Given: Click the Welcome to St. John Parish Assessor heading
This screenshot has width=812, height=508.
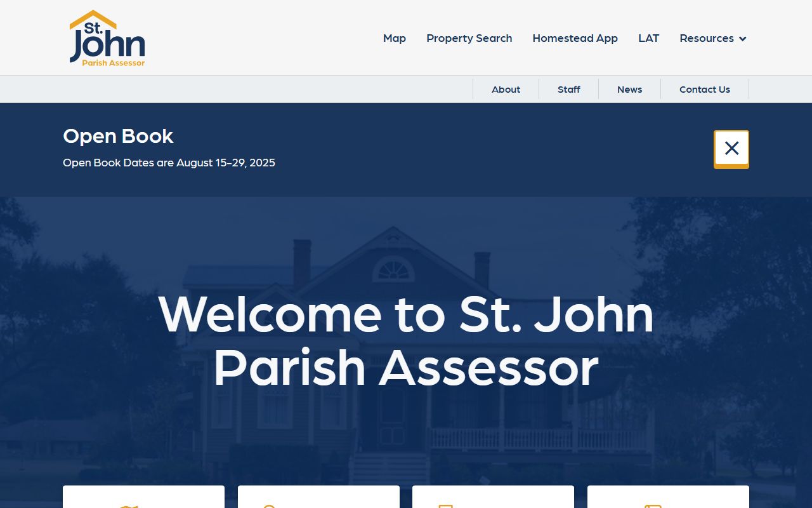Looking at the screenshot, I should [x=406, y=340].
